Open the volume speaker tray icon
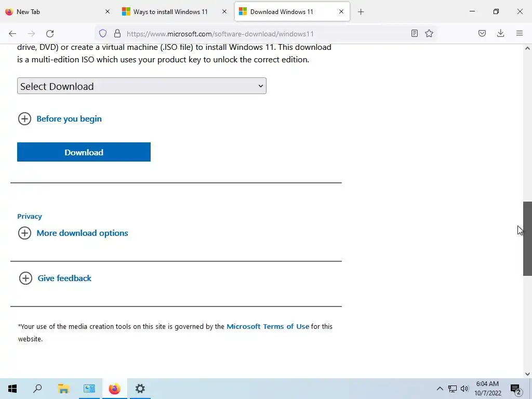Image resolution: width=532 pixels, height=399 pixels. coord(464,389)
